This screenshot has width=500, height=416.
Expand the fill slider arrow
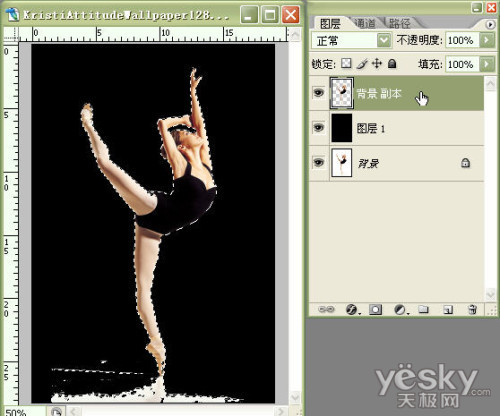pyautogui.click(x=487, y=64)
